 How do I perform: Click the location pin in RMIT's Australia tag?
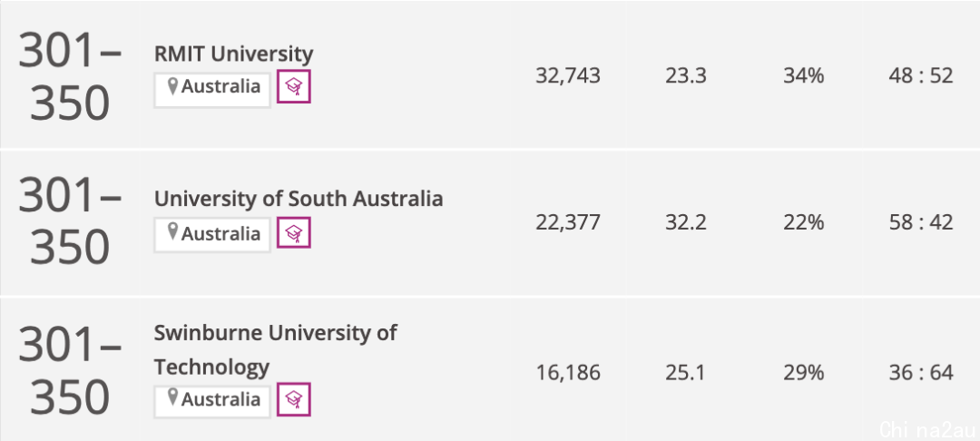coord(173,86)
